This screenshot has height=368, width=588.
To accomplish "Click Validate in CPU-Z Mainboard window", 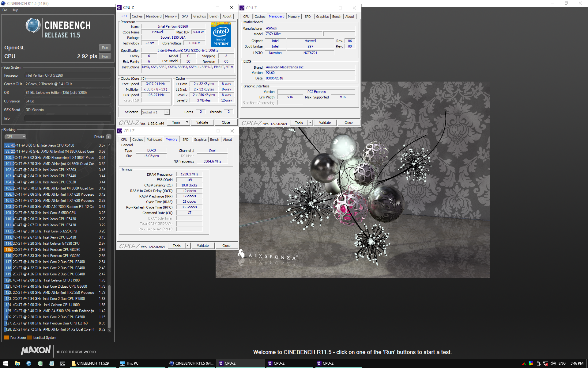I will pyautogui.click(x=325, y=123).
